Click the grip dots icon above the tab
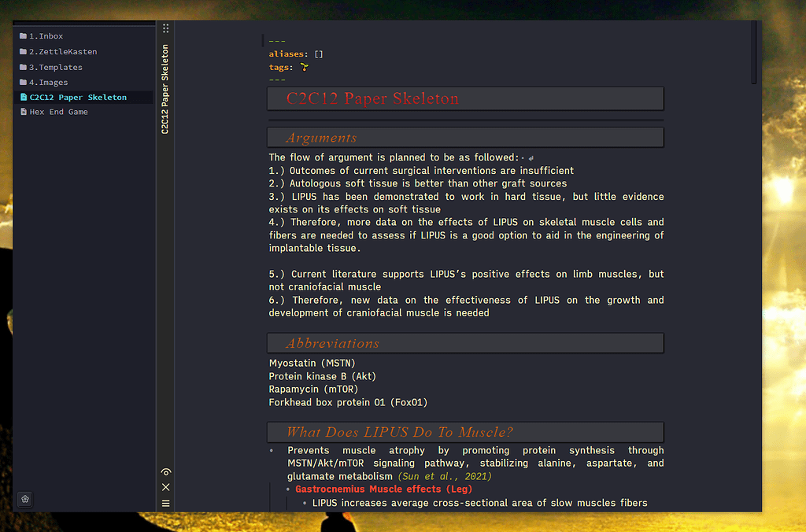This screenshot has height=532, width=806. pos(165,28)
